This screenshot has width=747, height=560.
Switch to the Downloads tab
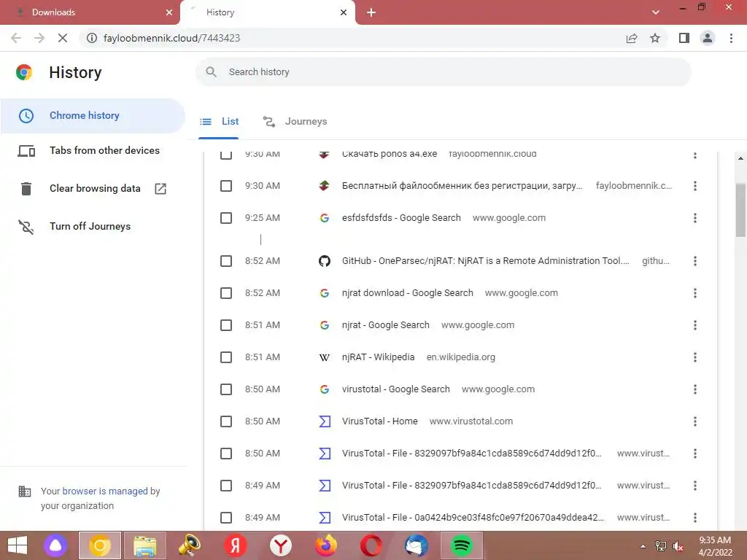coord(90,12)
